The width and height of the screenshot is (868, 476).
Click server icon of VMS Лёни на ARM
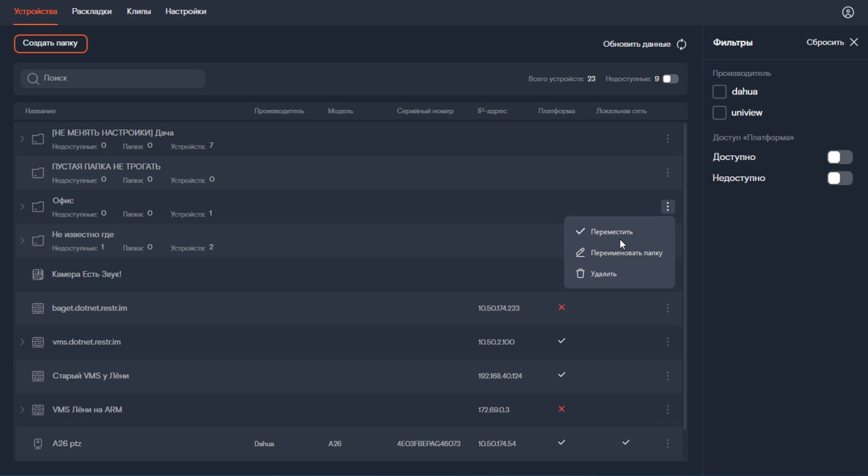tap(38, 410)
